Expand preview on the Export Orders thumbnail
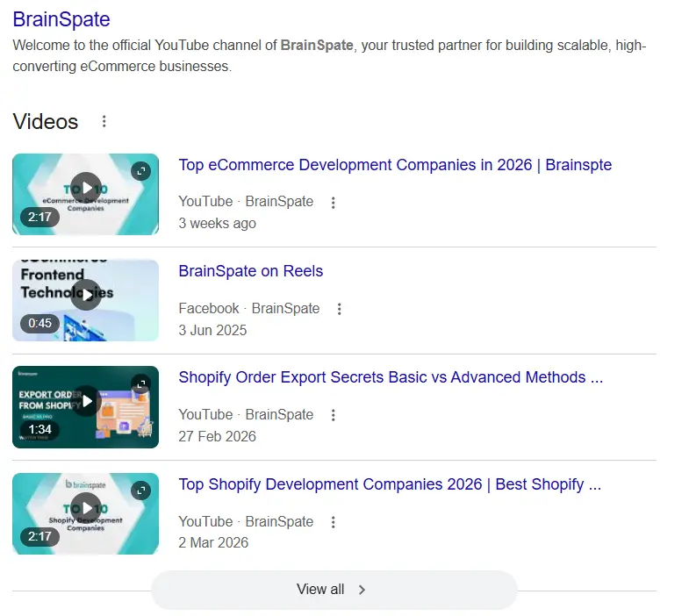 pyautogui.click(x=140, y=384)
